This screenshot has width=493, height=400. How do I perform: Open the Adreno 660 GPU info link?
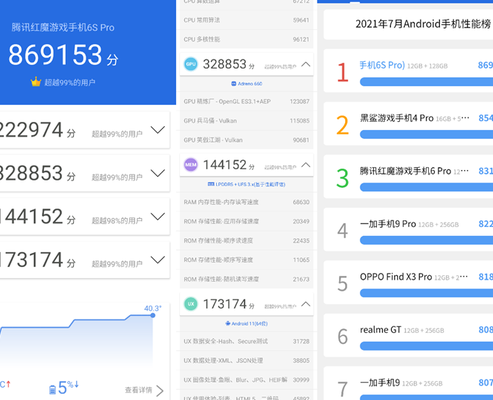(x=247, y=84)
